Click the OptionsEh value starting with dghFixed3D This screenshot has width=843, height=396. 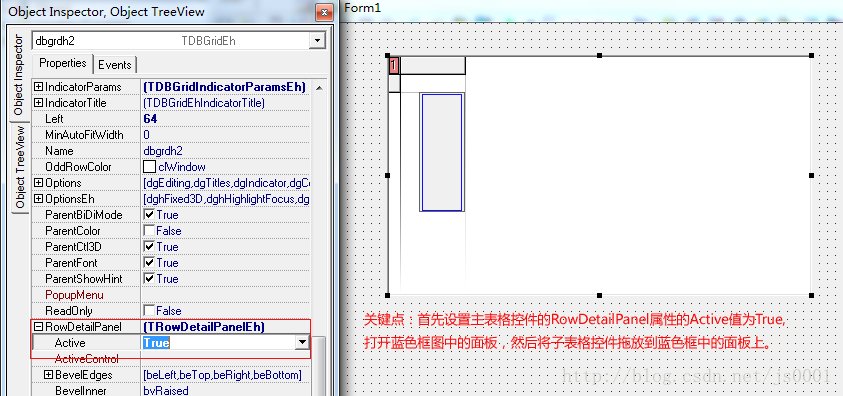click(x=226, y=199)
